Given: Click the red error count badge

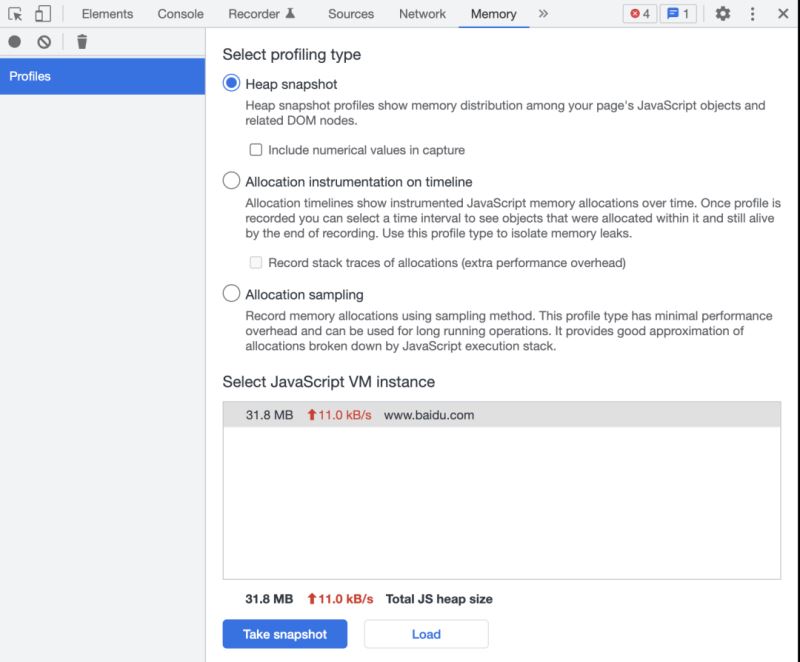Looking at the screenshot, I should click(640, 14).
